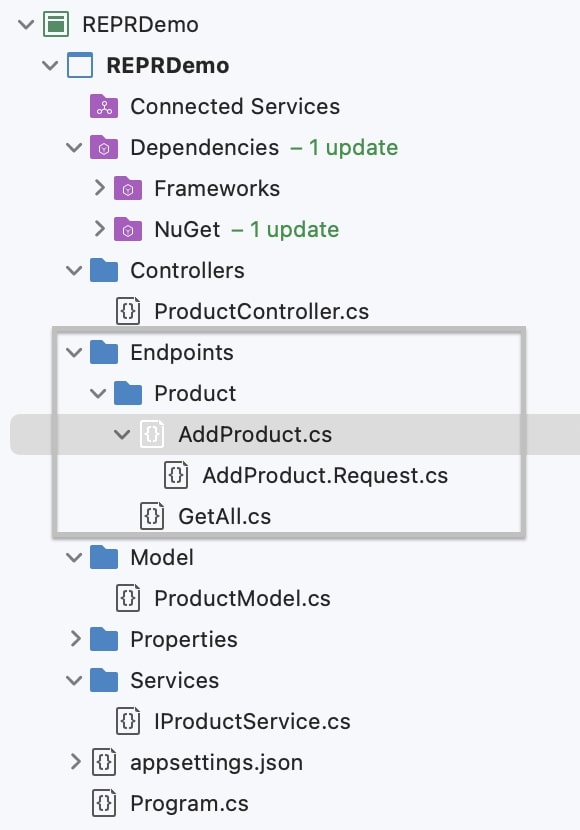The image size is (580, 830).
Task: Click the AddProduct.Request.cs file icon
Action: [x=176, y=475]
